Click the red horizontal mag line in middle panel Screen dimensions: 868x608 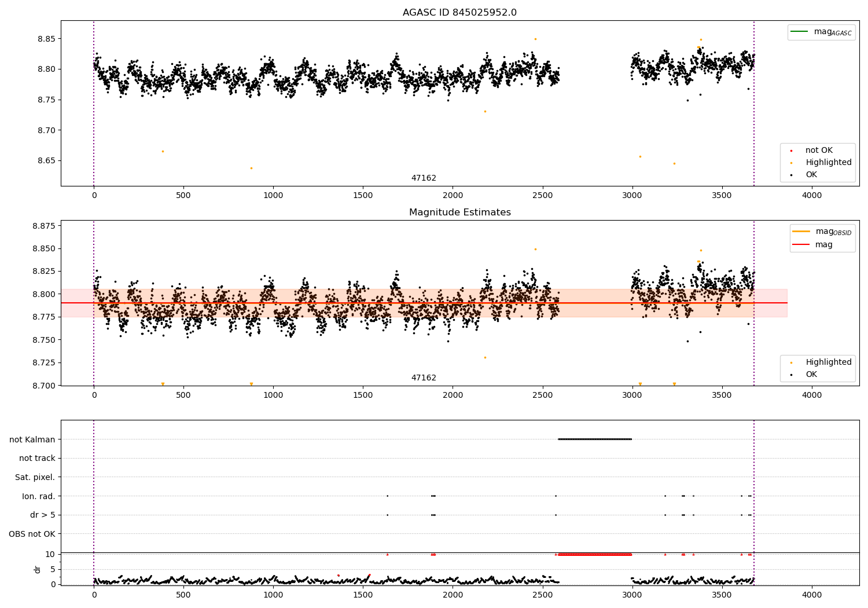tap(424, 303)
